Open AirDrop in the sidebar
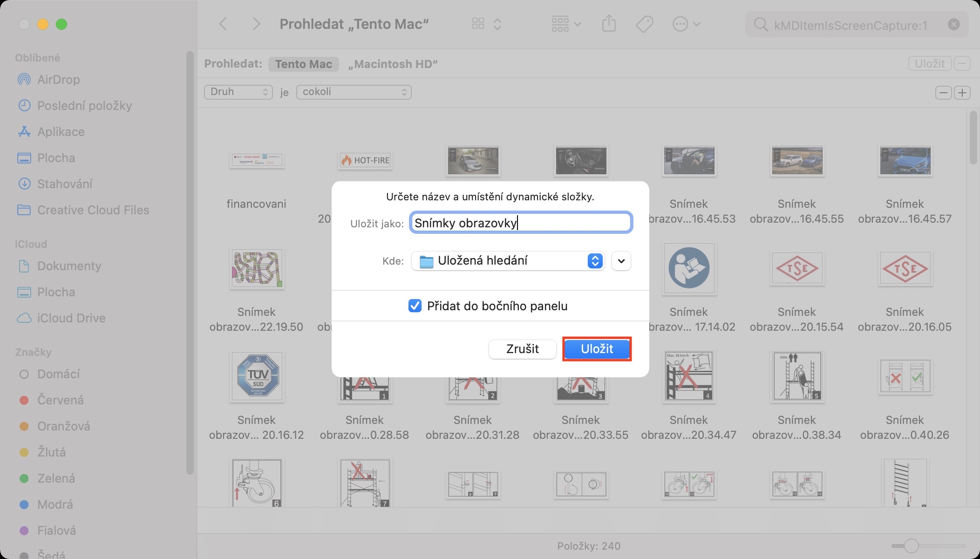 [x=58, y=80]
